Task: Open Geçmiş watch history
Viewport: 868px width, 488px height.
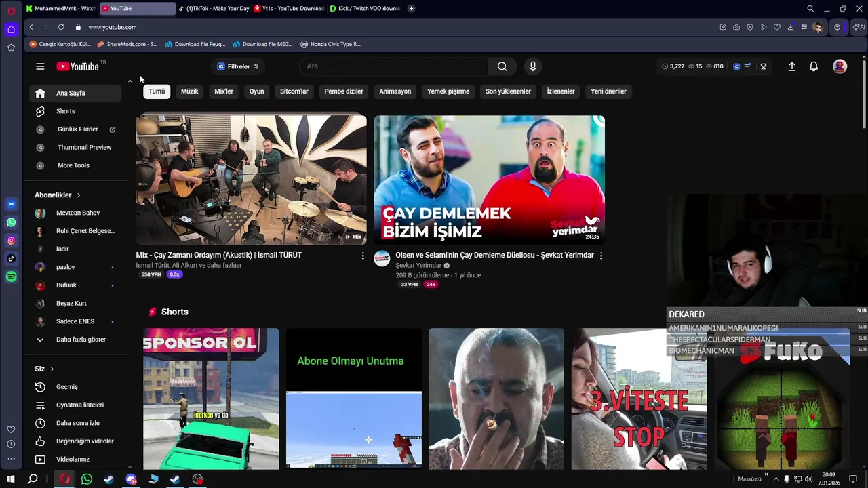Action: click(x=75, y=387)
